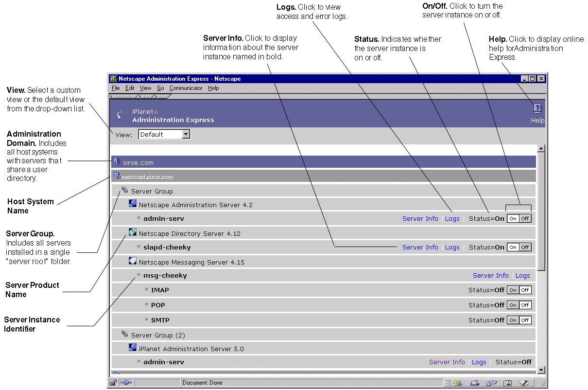This screenshot has height=390, width=588.
Task: Open the Communicator menu
Action: point(186,88)
